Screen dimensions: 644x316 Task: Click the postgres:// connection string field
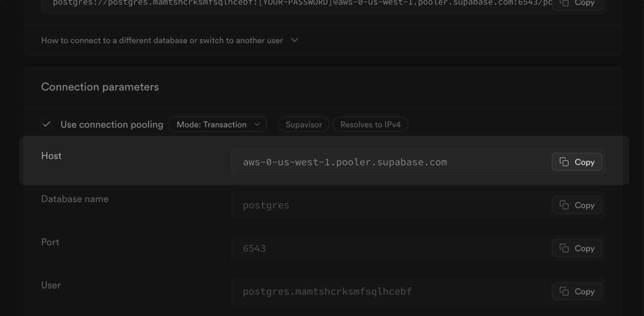296,3
